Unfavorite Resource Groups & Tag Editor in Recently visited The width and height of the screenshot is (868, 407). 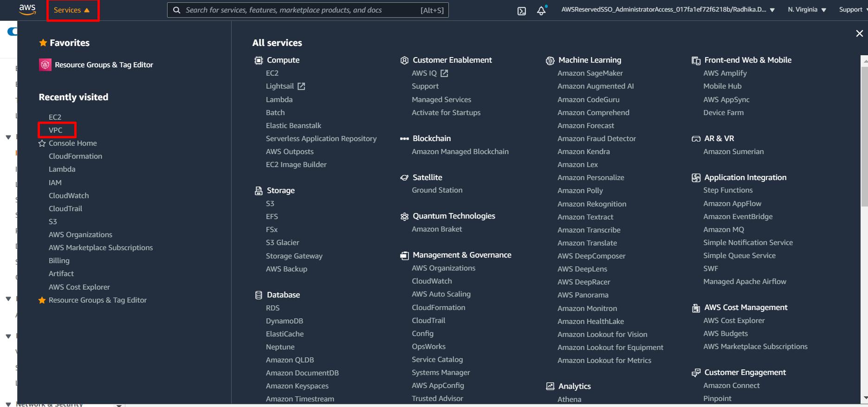[x=42, y=300]
